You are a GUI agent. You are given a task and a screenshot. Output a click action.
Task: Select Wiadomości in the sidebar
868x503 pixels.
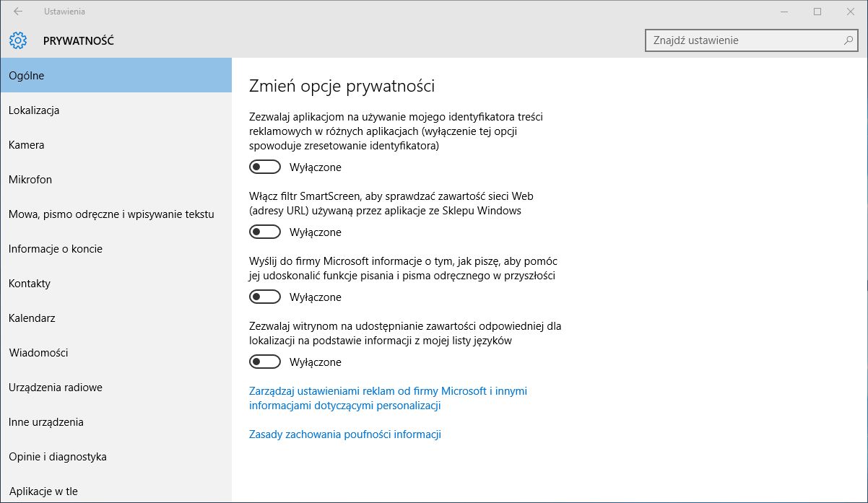38,353
